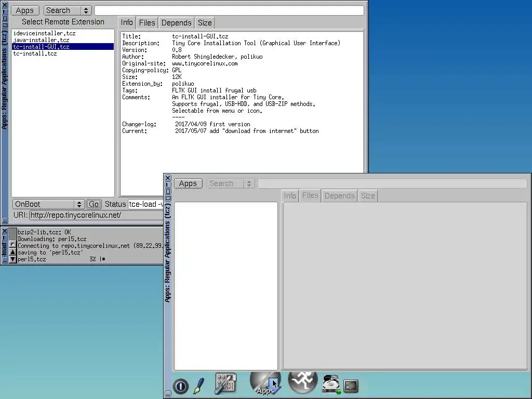Click the Select Remote Extension label
This screenshot has width=532, height=399.
(63, 22)
